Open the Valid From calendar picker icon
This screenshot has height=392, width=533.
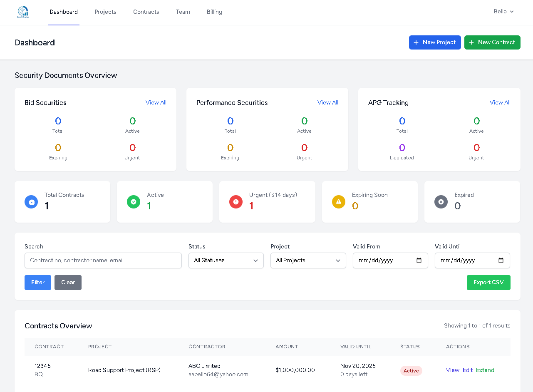pyautogui.click(x=419, y=261)
